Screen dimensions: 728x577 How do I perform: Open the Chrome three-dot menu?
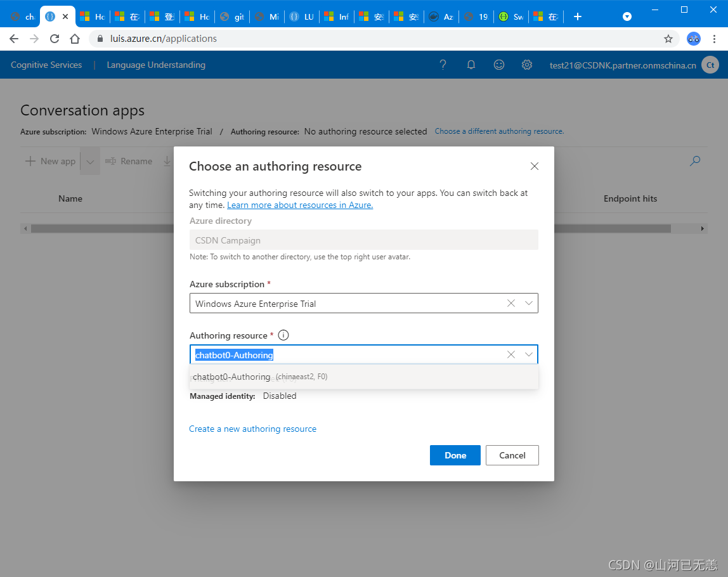click(x=714, y=39)
